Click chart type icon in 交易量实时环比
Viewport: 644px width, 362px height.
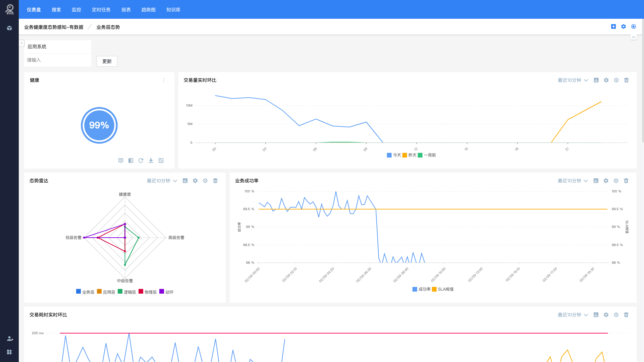pos(596,80)
